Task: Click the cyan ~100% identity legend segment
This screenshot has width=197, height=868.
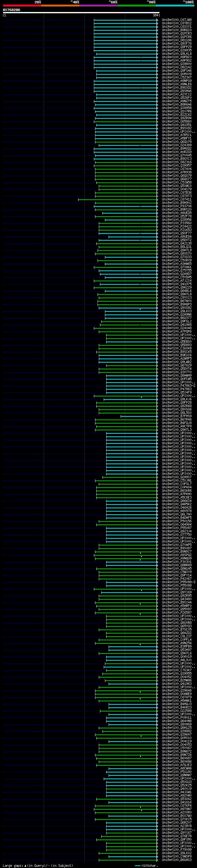Action: pyautogui.click(x=175, y=6)
